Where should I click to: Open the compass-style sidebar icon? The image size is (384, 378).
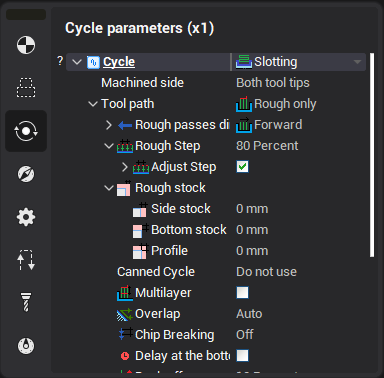[x=26, y=174]
